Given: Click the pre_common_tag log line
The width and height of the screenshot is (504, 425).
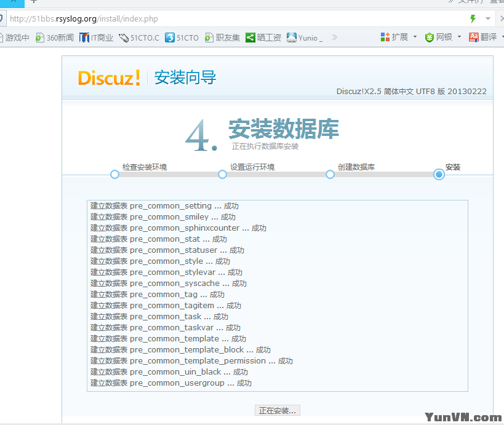Looking at the screenshot, I should click(158, 295).
